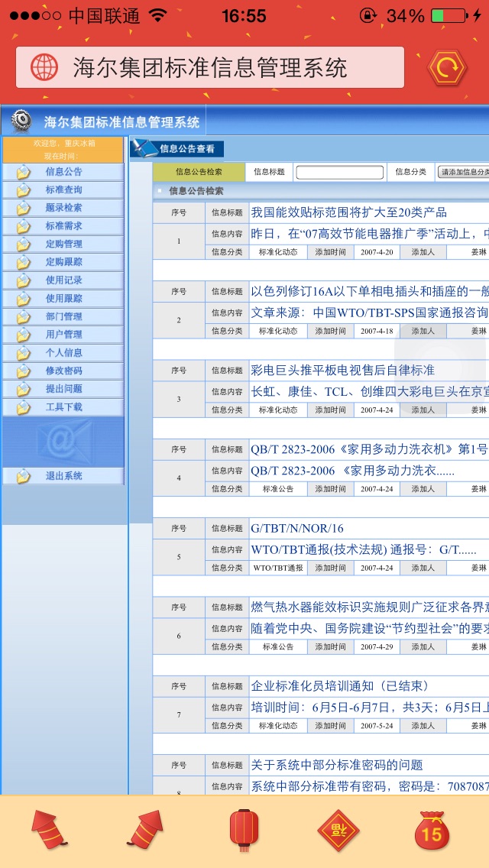The width and height of the screenshot is (489, 868).
Task: Open the 使用记录 menu item
Action: tap(63, 280)
